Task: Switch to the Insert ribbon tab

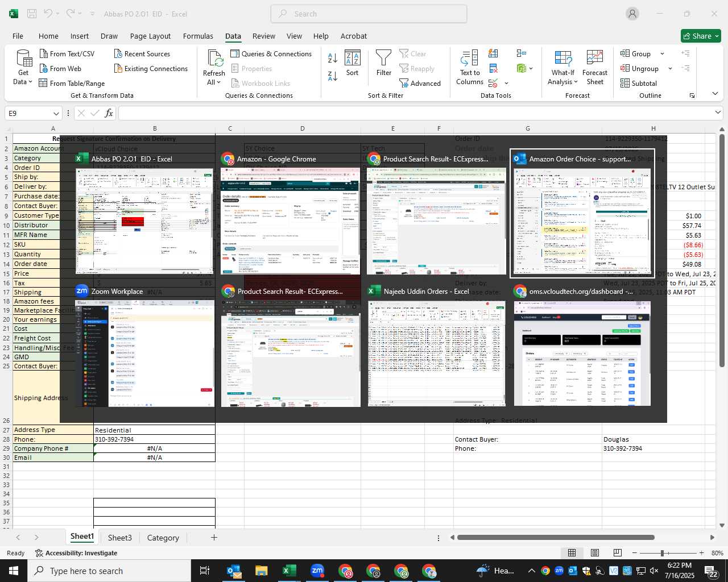Action: (x=80, y=36)
